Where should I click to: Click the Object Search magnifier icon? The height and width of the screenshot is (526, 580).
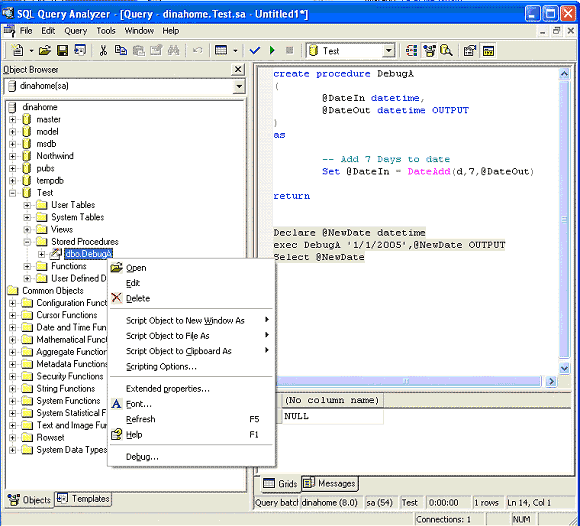pyautogui.click(x=446, y=50)
